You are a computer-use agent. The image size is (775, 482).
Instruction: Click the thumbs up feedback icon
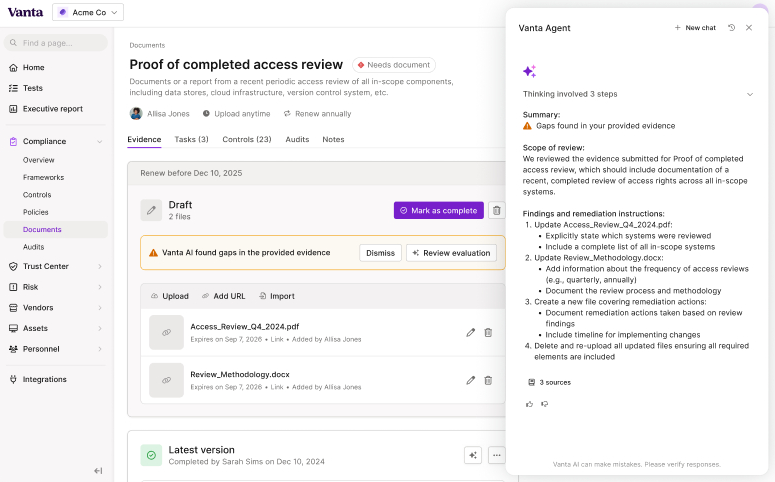click(x=529, y=404)
